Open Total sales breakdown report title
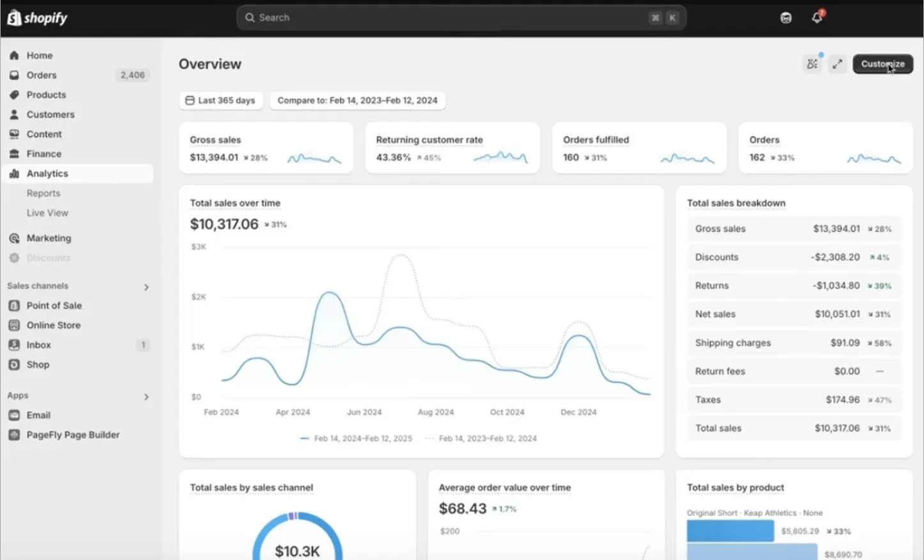 [736, 203]
